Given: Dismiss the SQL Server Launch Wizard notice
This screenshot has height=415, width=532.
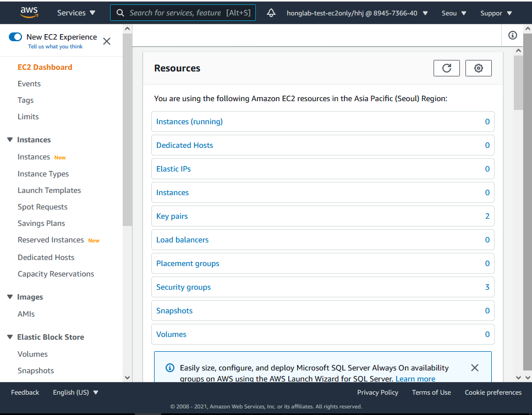Looking at the screenshot, I should pos(475,368).
